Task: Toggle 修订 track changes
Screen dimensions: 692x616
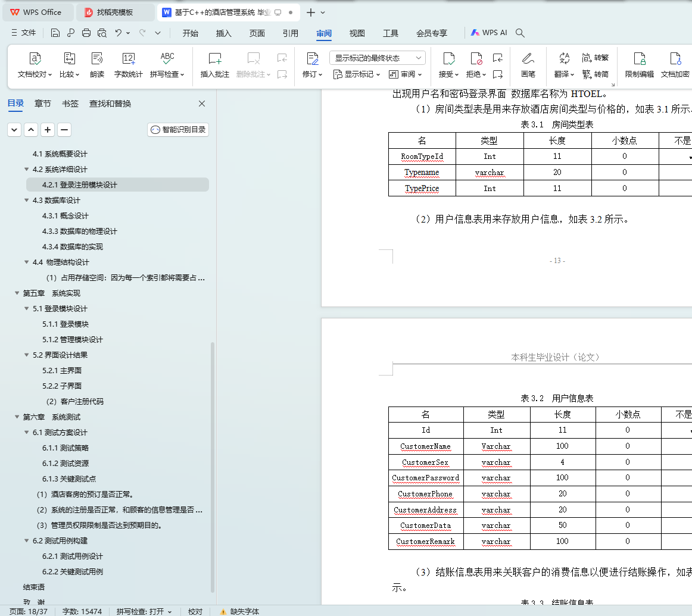Action: pyautogui.click(x=312, y=64)
